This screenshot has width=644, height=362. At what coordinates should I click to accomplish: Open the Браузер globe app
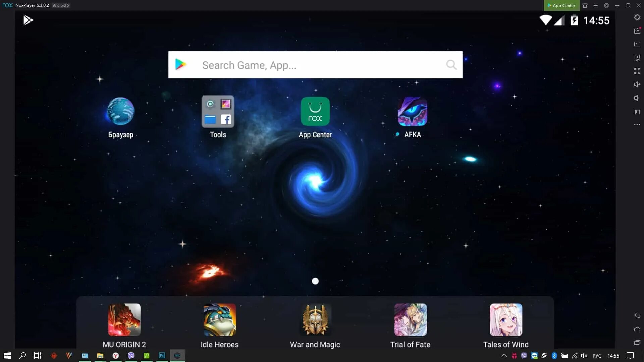point(121,112)
